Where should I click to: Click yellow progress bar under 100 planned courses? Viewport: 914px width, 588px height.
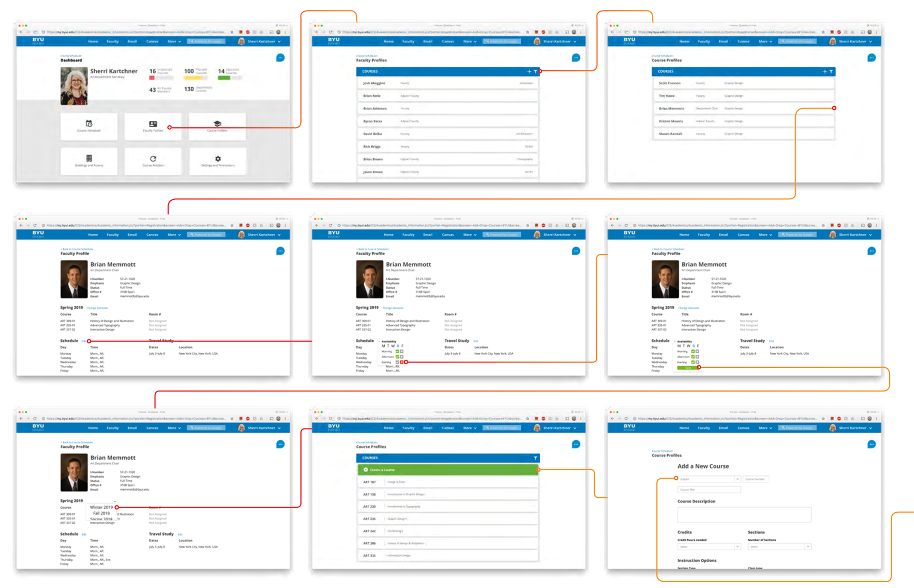tap(194, 78)
